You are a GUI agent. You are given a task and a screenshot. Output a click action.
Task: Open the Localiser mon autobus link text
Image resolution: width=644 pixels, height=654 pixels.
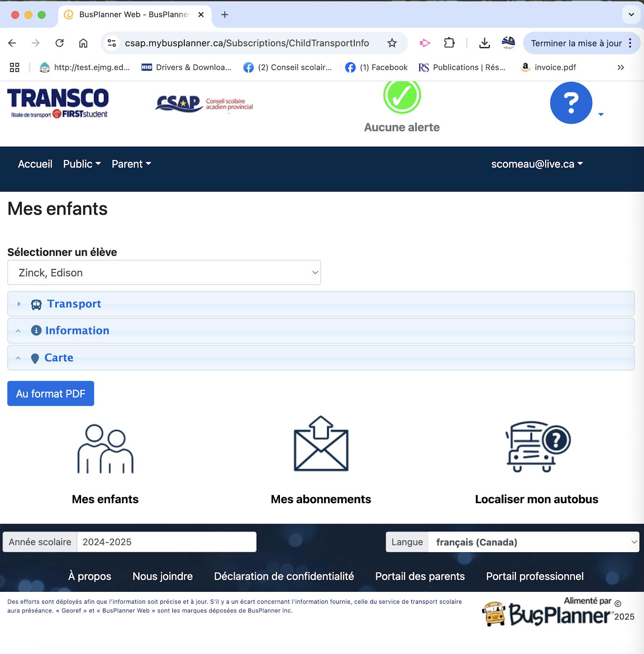537,499
